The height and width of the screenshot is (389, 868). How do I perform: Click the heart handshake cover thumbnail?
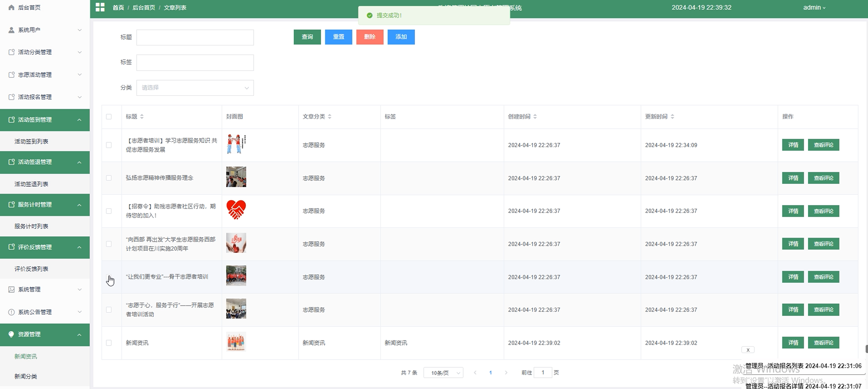click(236, 210)
